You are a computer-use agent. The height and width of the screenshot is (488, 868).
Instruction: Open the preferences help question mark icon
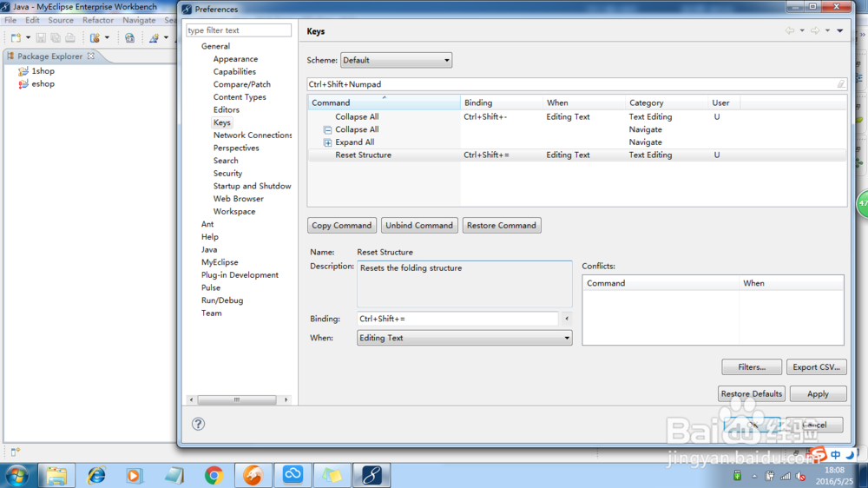(198, 425)
